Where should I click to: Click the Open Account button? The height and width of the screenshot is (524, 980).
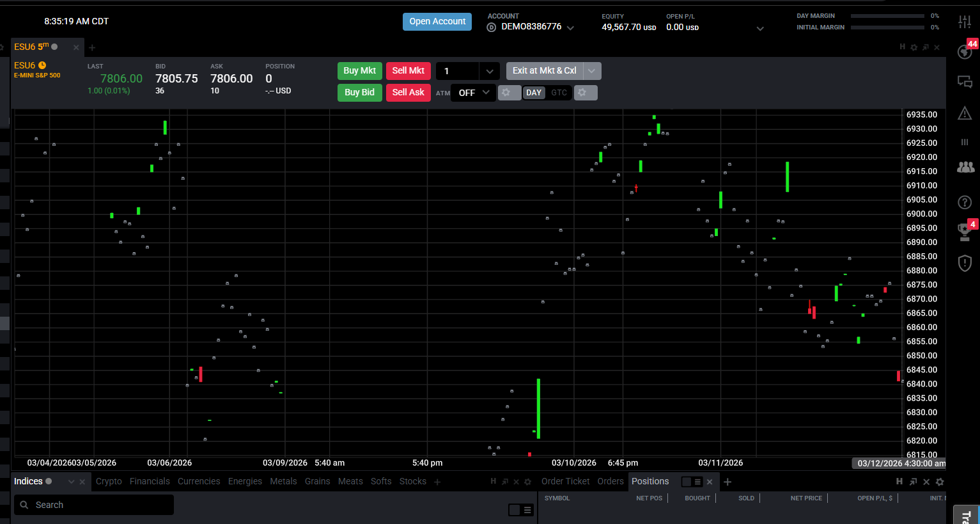point(437,22)
